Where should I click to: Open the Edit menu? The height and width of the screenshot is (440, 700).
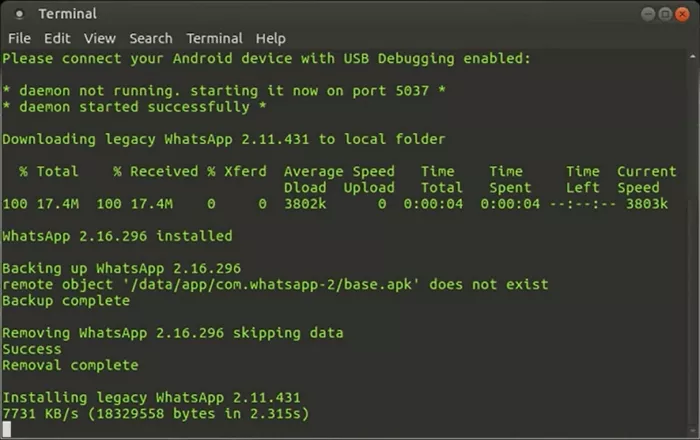[x=57, y=38]
